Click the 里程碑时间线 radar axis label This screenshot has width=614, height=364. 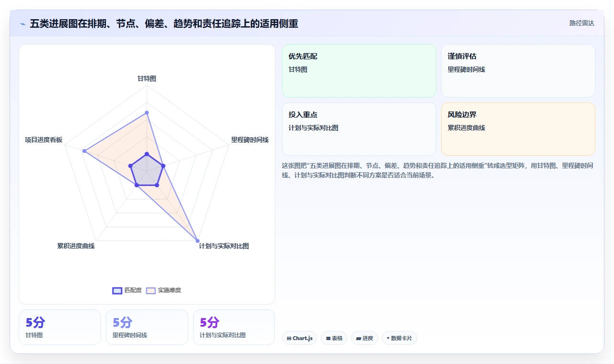(x=250, y=140)
